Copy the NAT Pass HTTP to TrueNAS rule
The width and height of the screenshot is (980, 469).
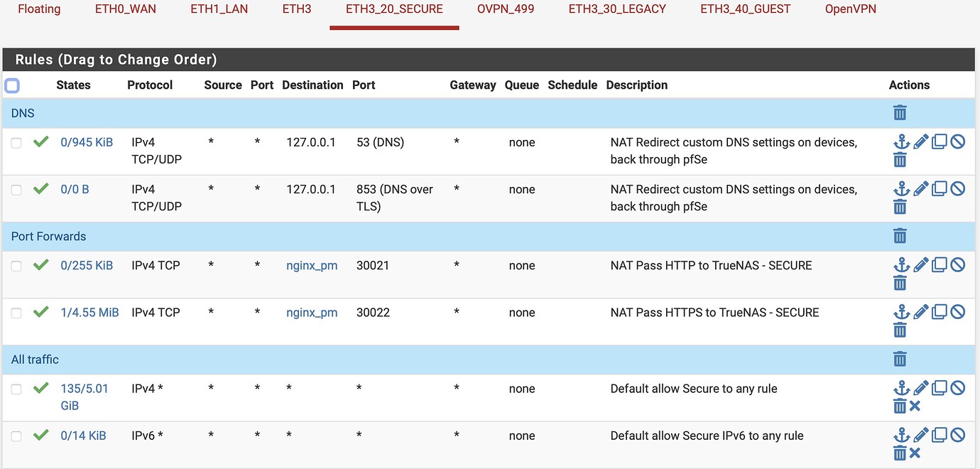point(939,264)
